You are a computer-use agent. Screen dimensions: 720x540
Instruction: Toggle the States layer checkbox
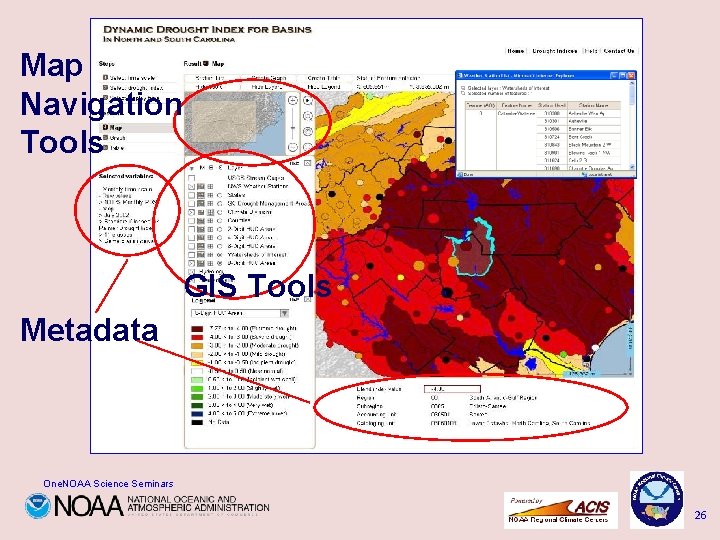point(191,195)
